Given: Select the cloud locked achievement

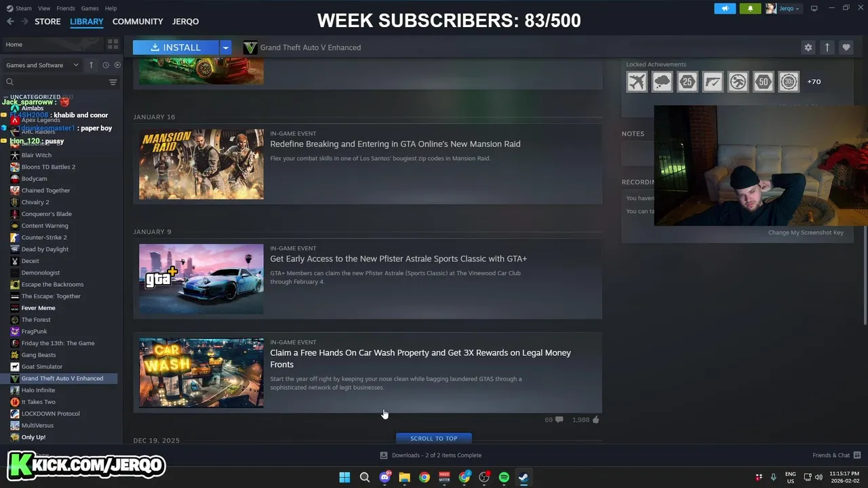Looking at the screenshot, I should click(x=662, y=82).
